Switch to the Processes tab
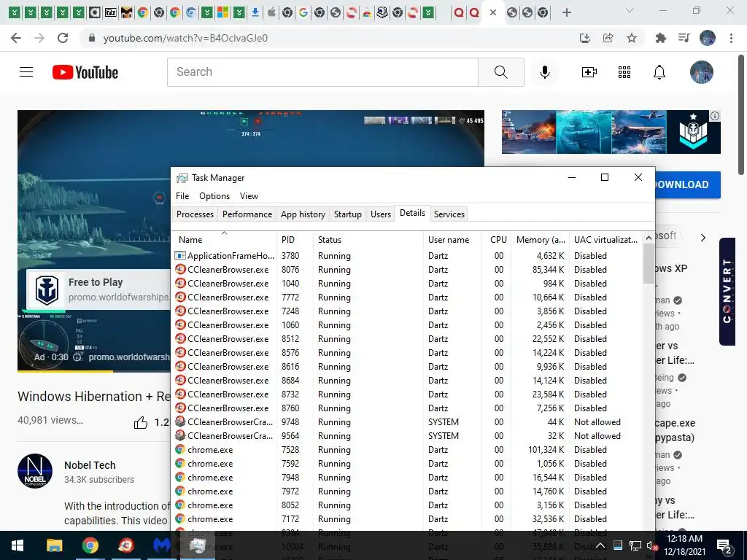747x560 pixels. click(x=195, y=214)
